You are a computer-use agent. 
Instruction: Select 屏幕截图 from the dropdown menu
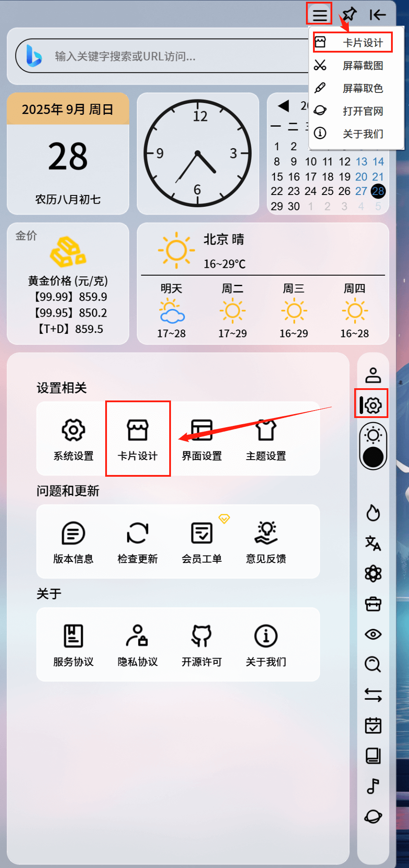[356, 66]
